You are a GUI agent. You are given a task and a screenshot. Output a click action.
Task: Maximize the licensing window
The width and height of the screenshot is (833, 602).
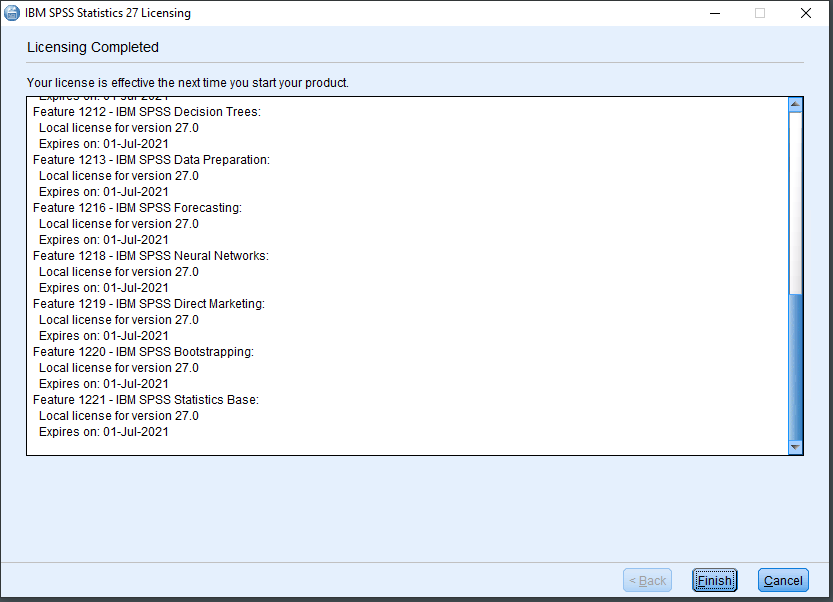(x=761, y=12)
